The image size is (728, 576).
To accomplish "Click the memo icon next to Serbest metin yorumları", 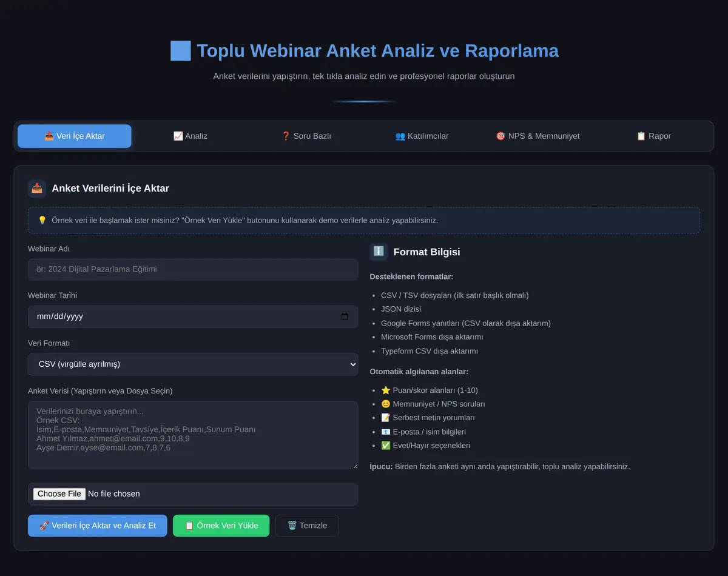I will (386, 418).
